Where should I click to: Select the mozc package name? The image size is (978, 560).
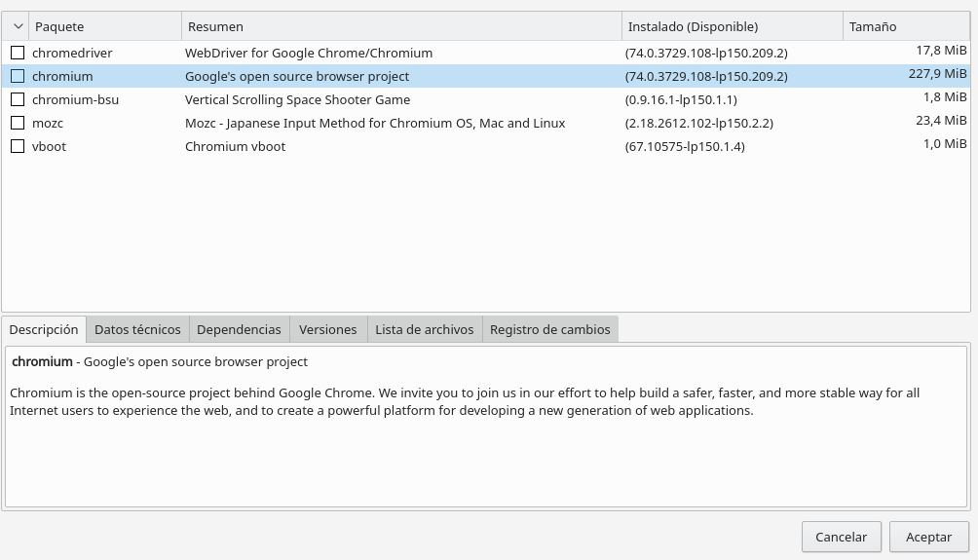coord(48,123)
